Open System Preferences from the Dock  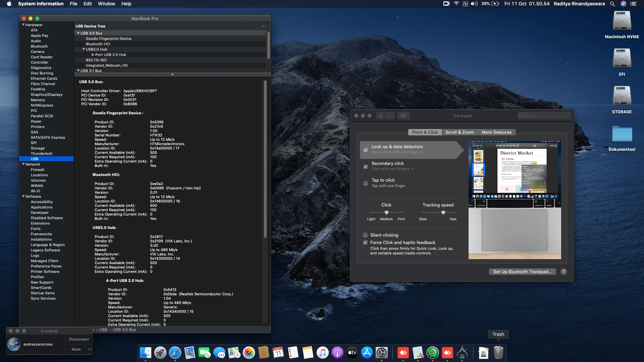pos(382,353)
